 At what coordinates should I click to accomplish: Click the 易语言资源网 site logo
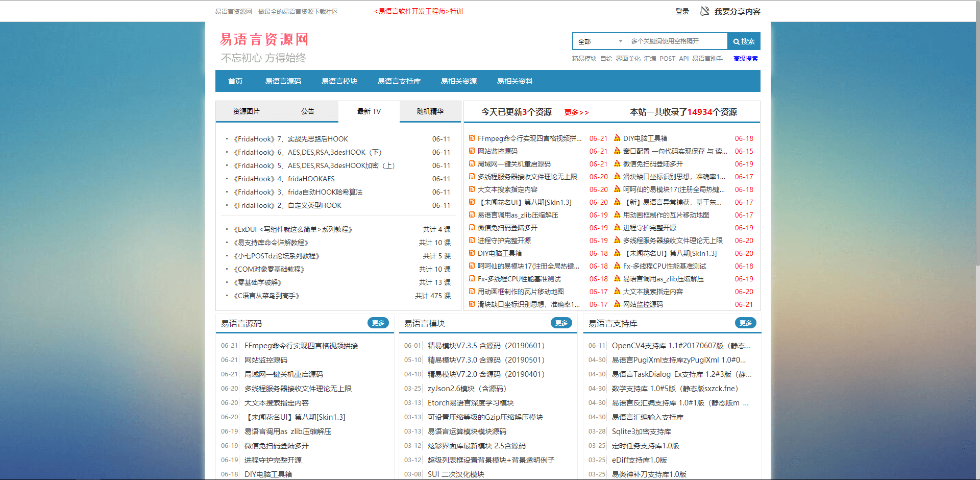coord(264,40)
